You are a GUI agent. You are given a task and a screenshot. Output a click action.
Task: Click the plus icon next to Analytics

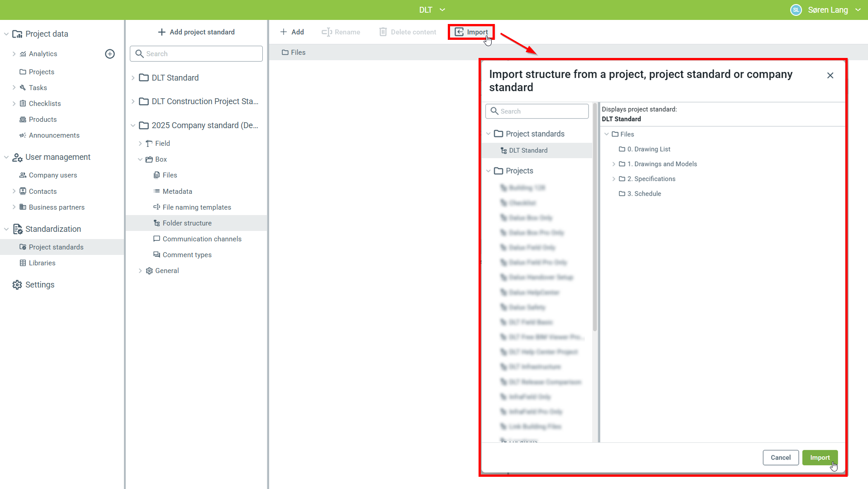[x=110, y=54]
